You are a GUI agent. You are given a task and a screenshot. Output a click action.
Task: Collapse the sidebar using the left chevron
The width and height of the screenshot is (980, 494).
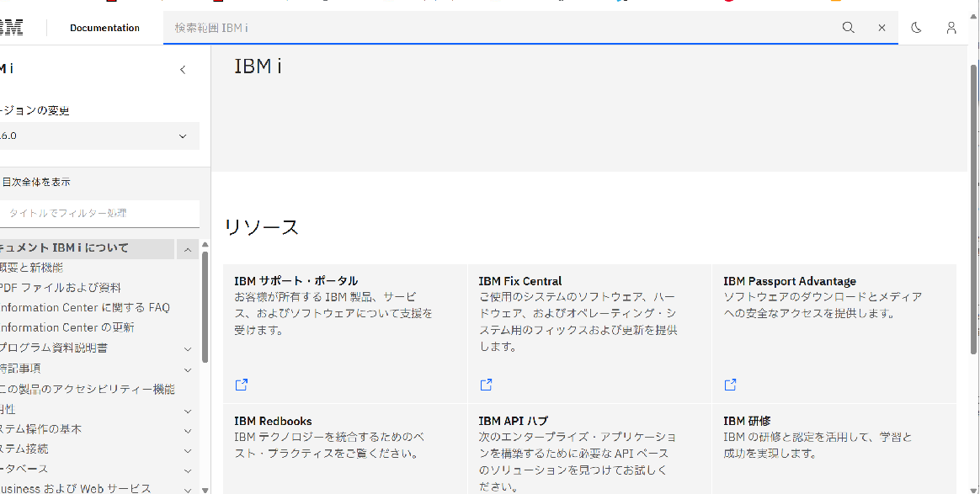tap(183, 69)
